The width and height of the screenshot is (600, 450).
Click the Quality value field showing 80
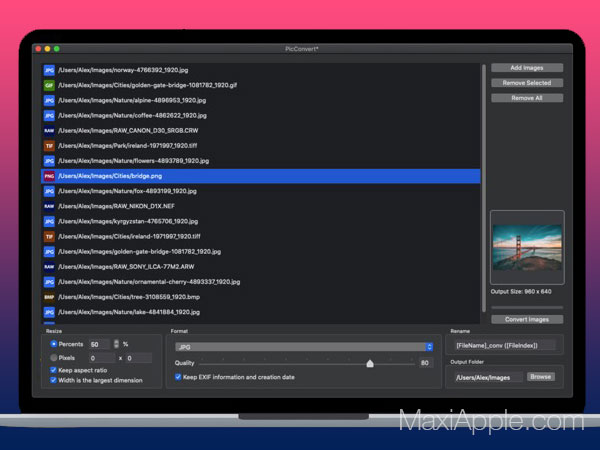(424, 363)
